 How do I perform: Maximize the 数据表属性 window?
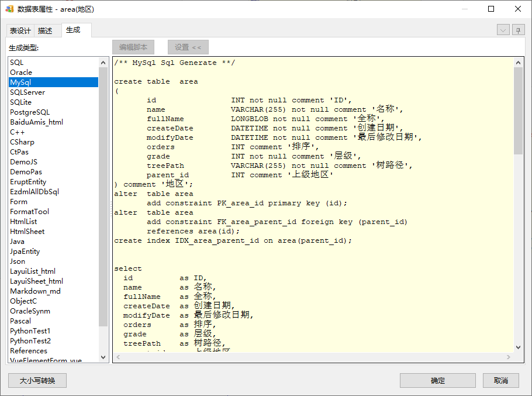click(x=491, y=9)
